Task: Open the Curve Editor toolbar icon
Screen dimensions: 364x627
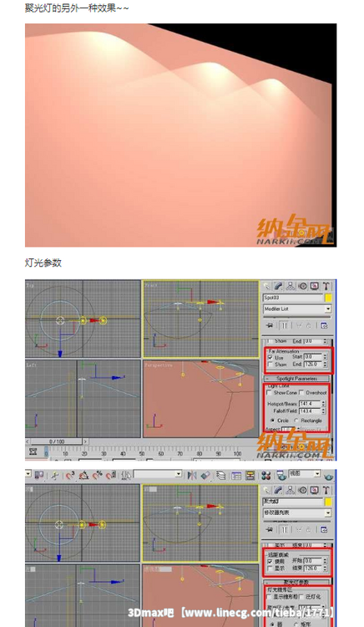Action: point(236,475)
